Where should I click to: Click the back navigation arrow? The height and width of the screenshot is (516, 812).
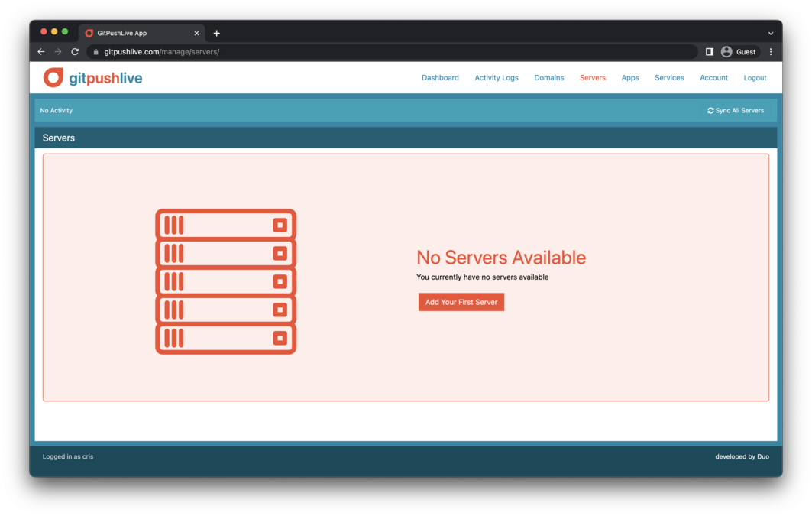tap(40, 51)
